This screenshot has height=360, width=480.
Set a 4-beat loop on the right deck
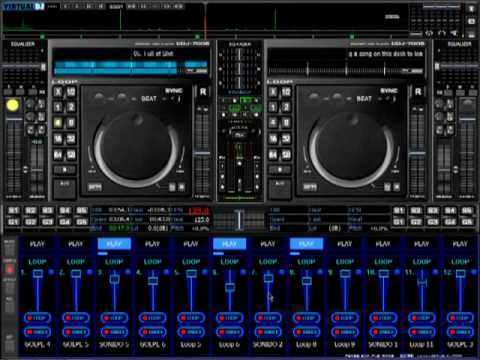tap(273, 123)
